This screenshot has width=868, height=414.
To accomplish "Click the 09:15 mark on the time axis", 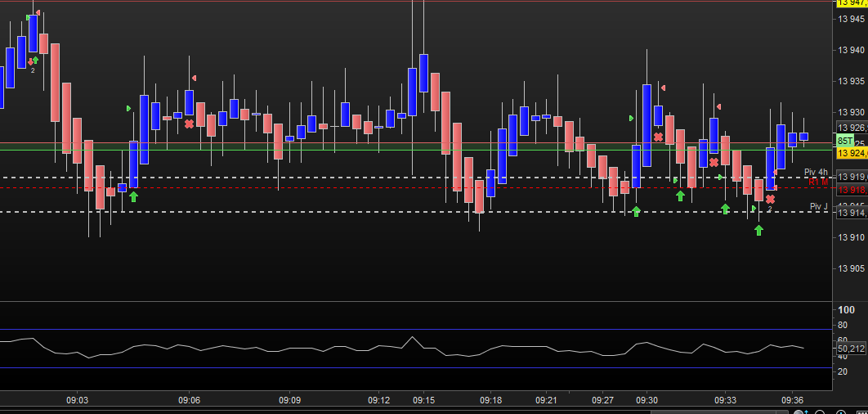I will [x=423, y=400].
